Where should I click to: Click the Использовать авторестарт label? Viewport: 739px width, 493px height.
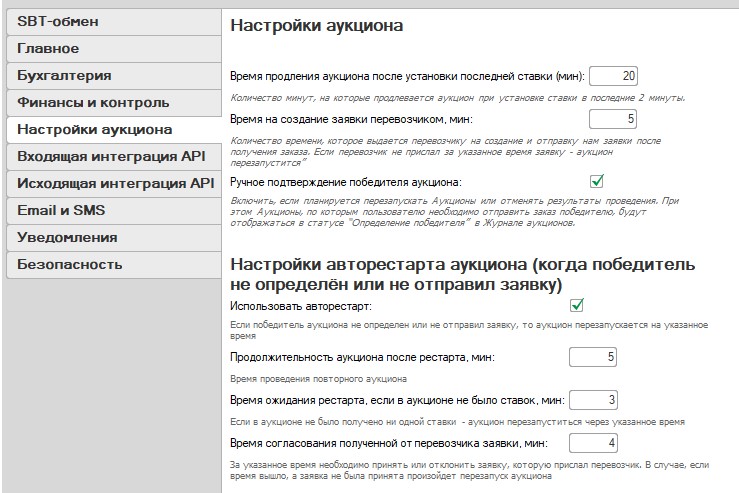(x=301, y=306)
